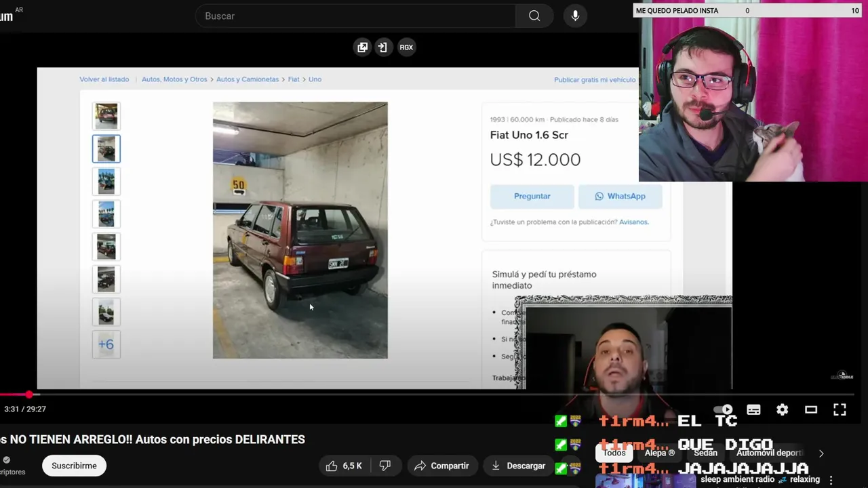Select the highlighted second car thumbnail
Screen dimensions: 868x488
point(106,148)
